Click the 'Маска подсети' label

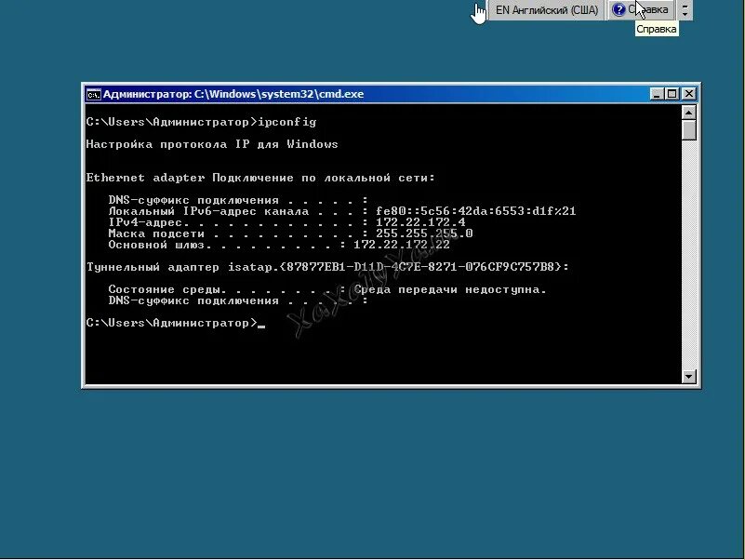(156, 233)
